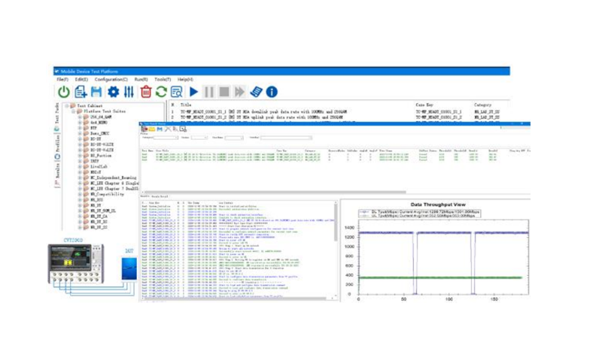Click the blue info circle icon
This screenshot has width=590, height=364.
(x=272, y=92)
